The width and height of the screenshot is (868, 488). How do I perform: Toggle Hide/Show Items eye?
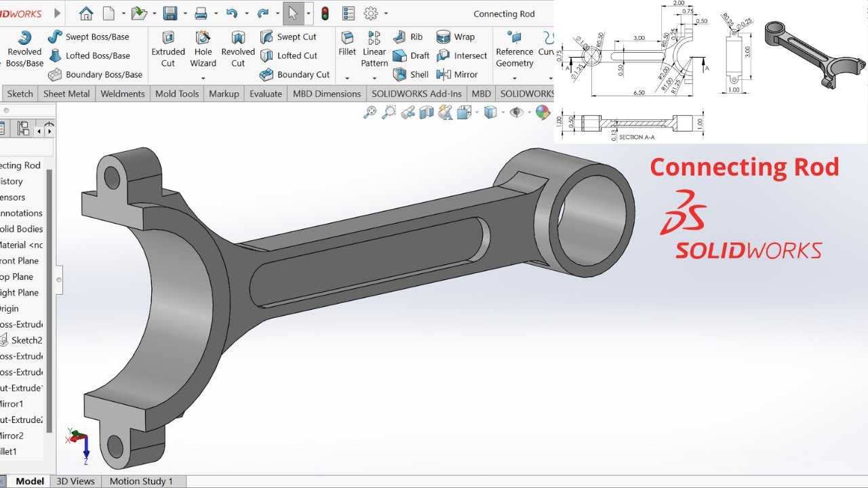point(517,113)
